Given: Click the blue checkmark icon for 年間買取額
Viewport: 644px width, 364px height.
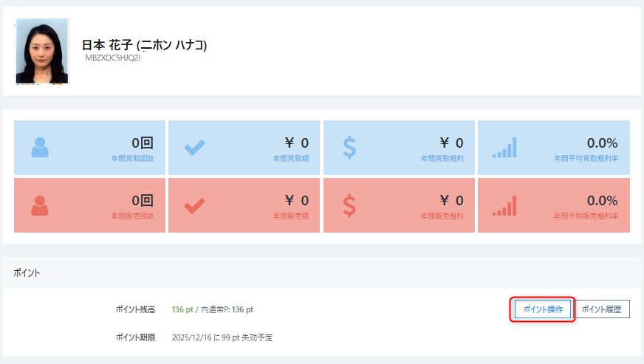Looking at the screenshot, I should point(195,148).
